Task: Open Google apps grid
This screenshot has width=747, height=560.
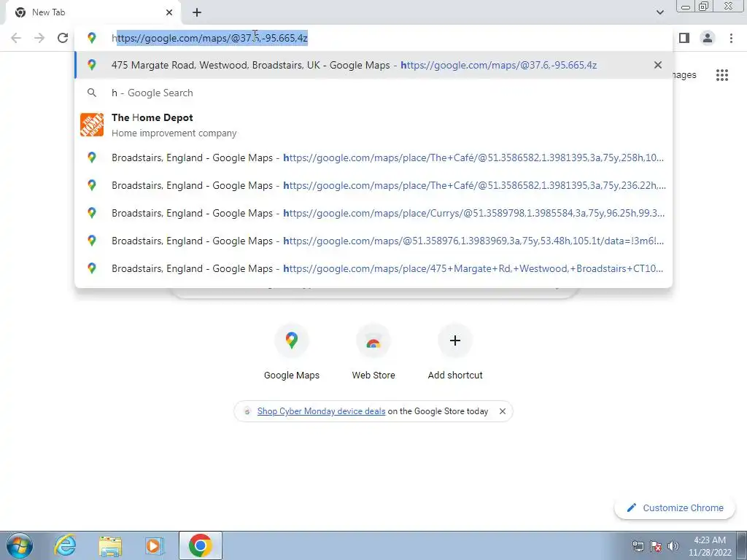Action: (x=721, y=75)
